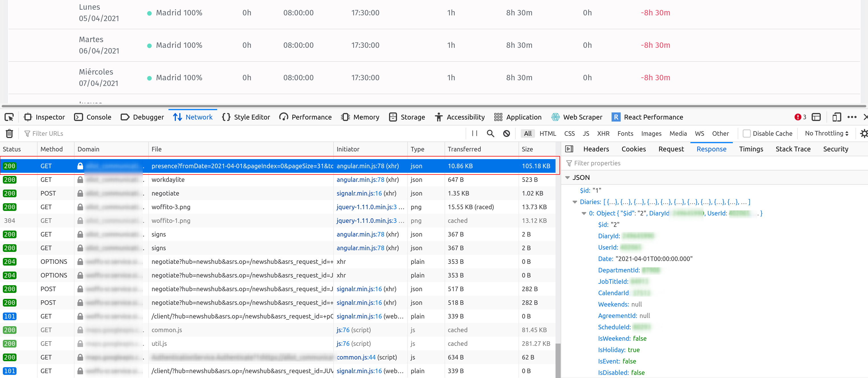The image size is (868, 378).
Task: Click the presence API GET request row
Action: tap(277, 166)
